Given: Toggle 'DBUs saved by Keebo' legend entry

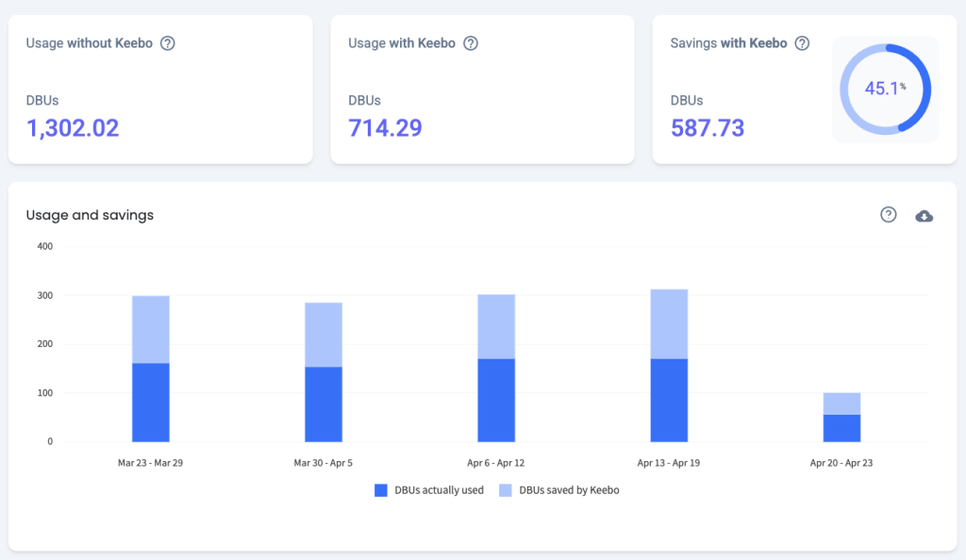Looking at the screenshot, I should (558, 490).
